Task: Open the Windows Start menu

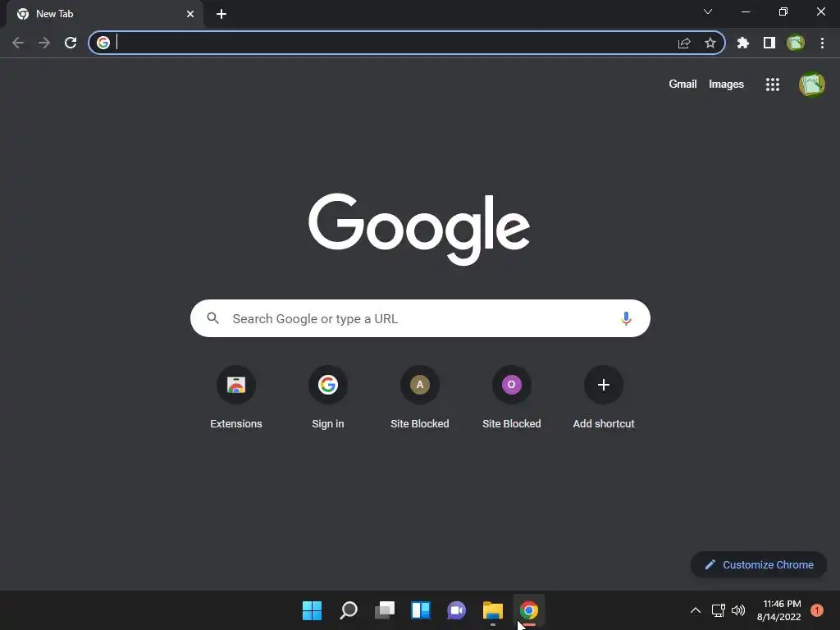Action: [x=312, y=610]
